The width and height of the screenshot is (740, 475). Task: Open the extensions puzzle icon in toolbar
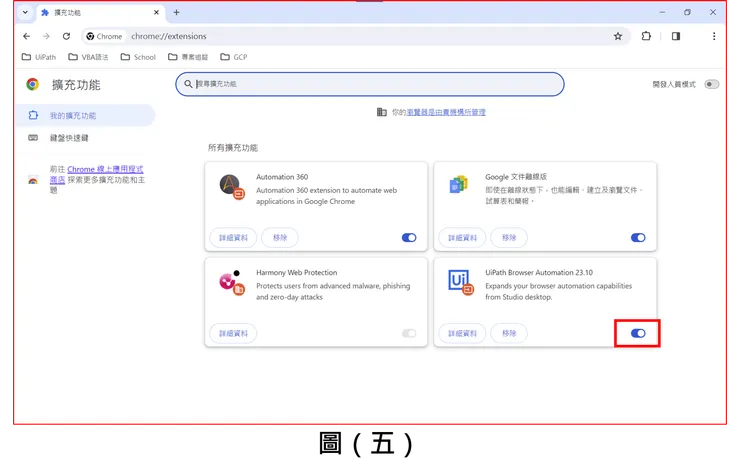646,36
